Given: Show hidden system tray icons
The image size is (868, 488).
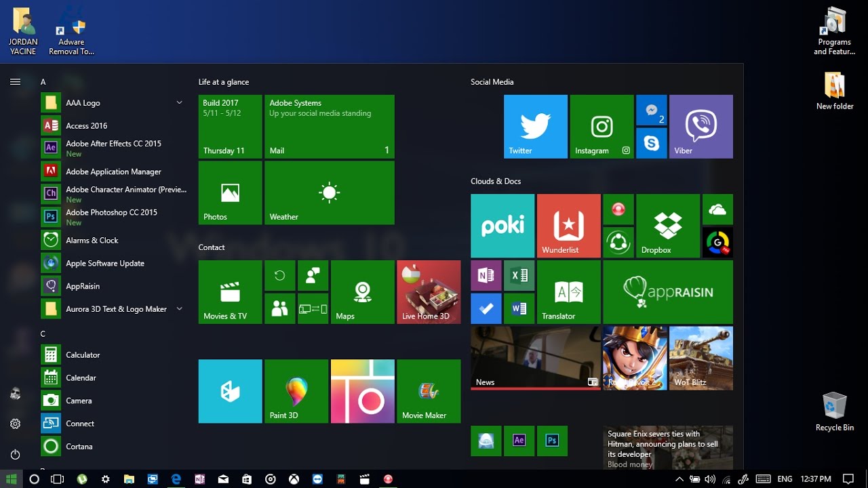Looking at the screenshot, I should click(679, 479).
